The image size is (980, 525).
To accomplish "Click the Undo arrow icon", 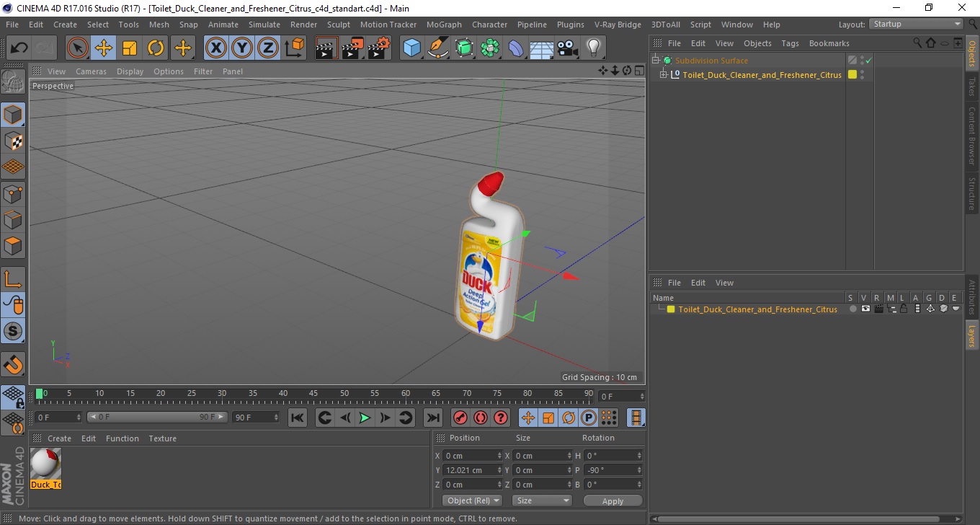I will 19,48.
